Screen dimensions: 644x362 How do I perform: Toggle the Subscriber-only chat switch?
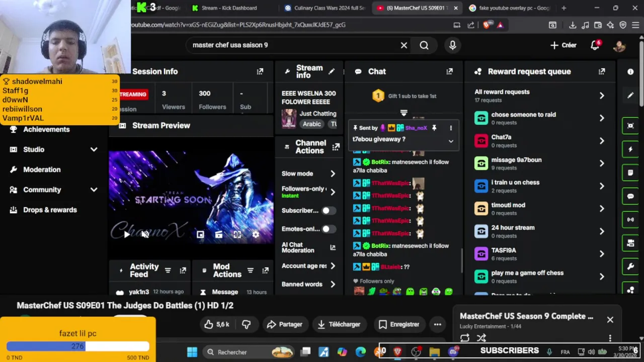[329, 211]
